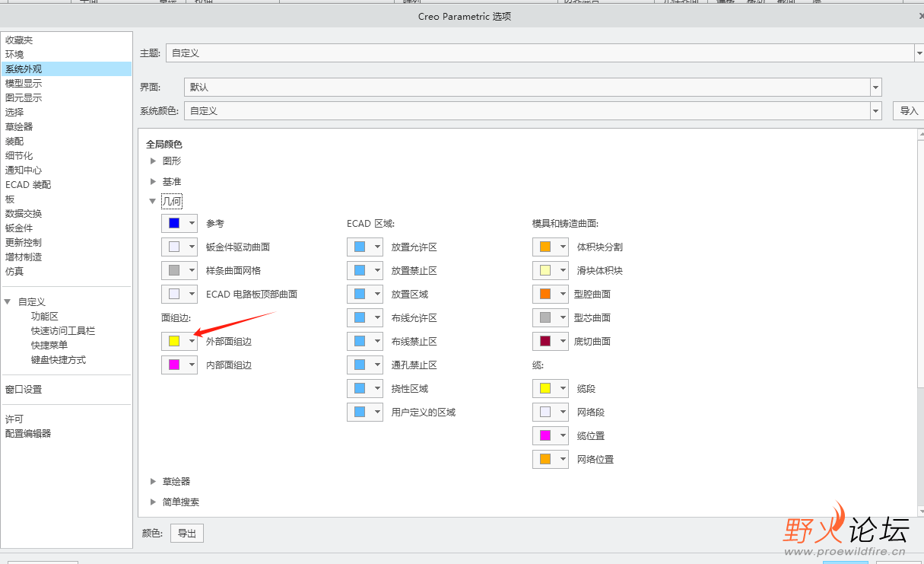
Task: Open the orange 网络位置 color swatch
Action: pyautogui.click(x=551, y=459)
